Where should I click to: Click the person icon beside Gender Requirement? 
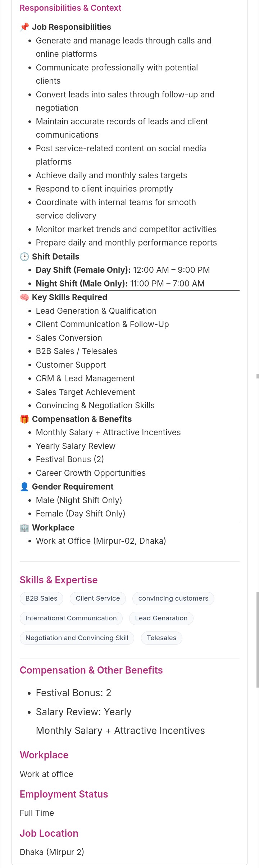24,487
